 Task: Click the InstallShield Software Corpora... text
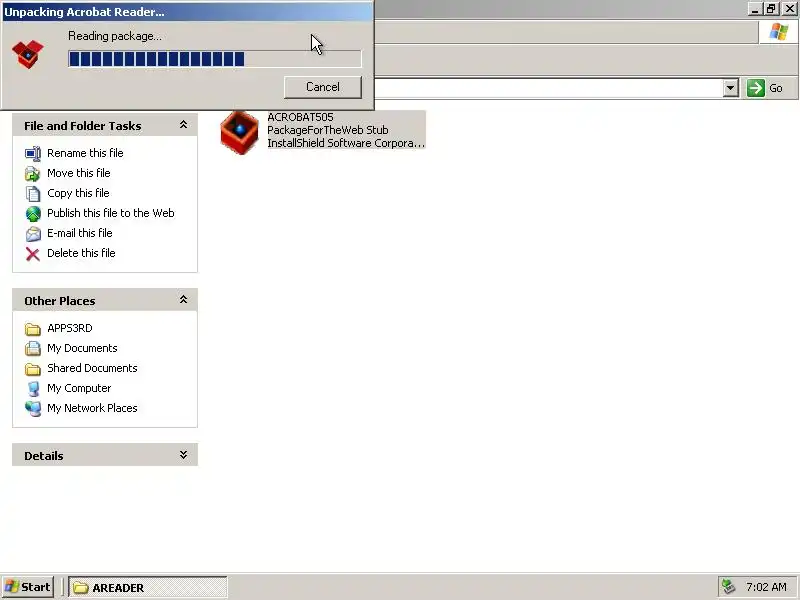tap(346, 143)
